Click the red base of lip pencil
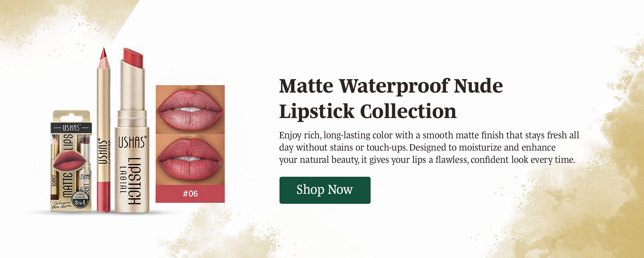This screenshot has height=258, width=644. click(x=104, y=197)
